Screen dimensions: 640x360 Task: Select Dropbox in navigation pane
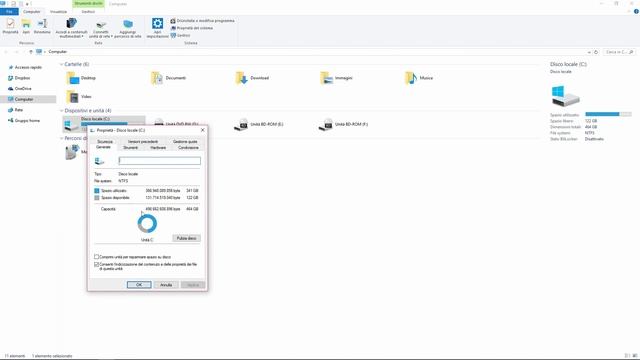[19, 78]
